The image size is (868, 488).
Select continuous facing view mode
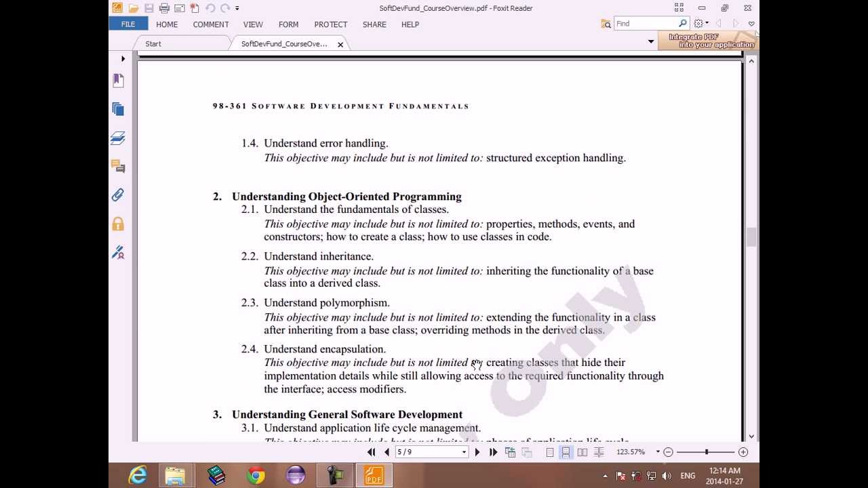[x=599, y=452]
